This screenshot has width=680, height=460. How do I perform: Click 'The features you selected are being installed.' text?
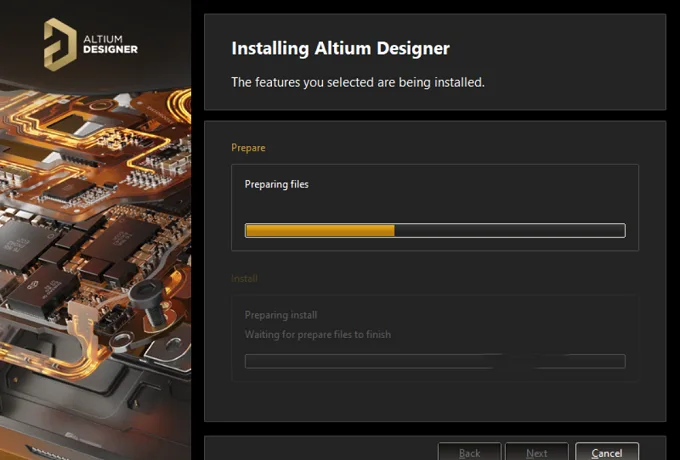click(358, 82)
